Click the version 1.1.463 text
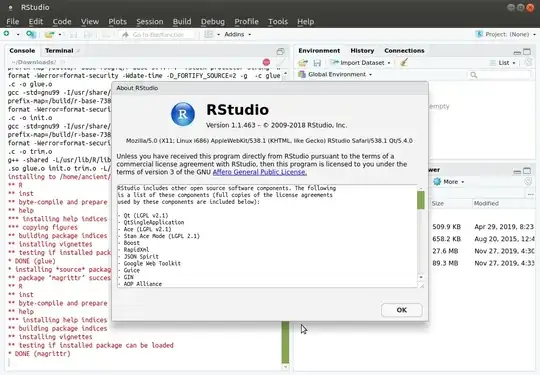Viewport: 540px width, 375px height. [x=230, y=125]
